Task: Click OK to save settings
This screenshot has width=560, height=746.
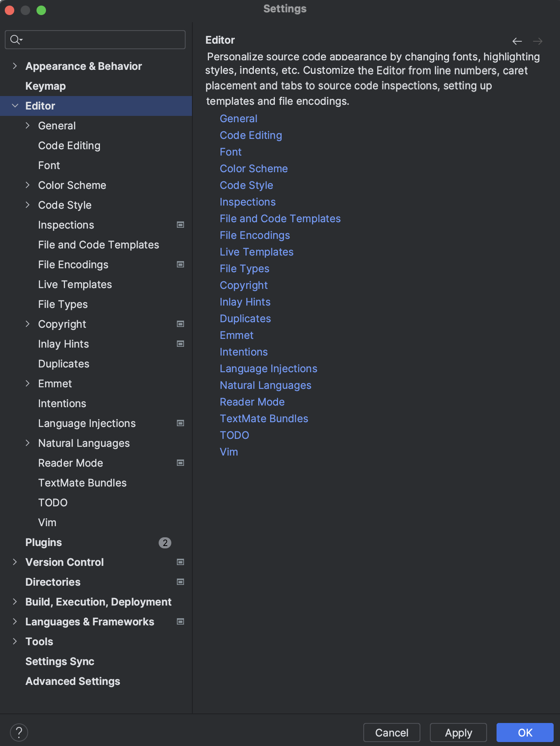Action: pyautogui.click(x=524, y=732)
